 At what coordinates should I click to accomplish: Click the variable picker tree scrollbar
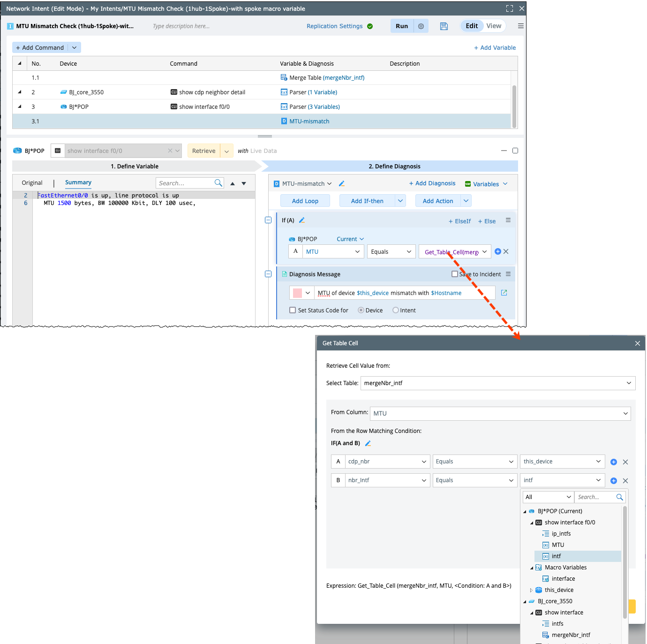(x=625, y=562)
